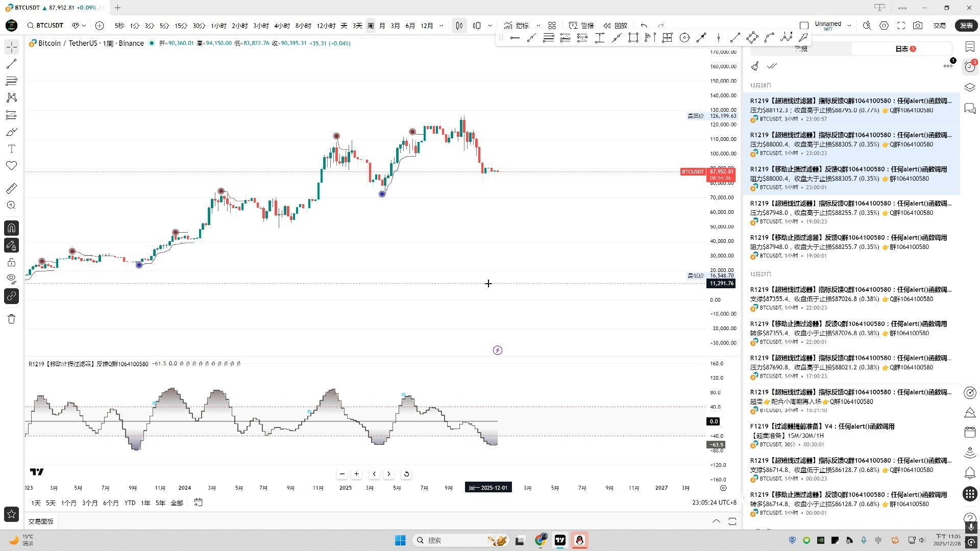Toggle hide all drawings eye icon
Screen dimensions: 980x551
click(11, 279)
